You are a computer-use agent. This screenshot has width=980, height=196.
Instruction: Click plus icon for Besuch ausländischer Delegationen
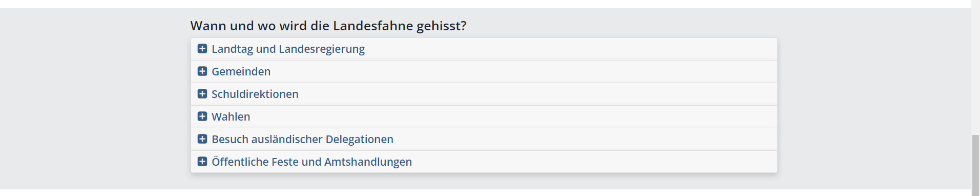(202, 139)
